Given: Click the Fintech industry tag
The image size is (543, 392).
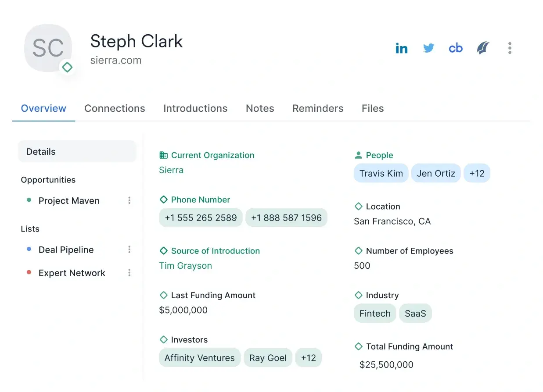Looking at the screenshot, I should [374, 313].
